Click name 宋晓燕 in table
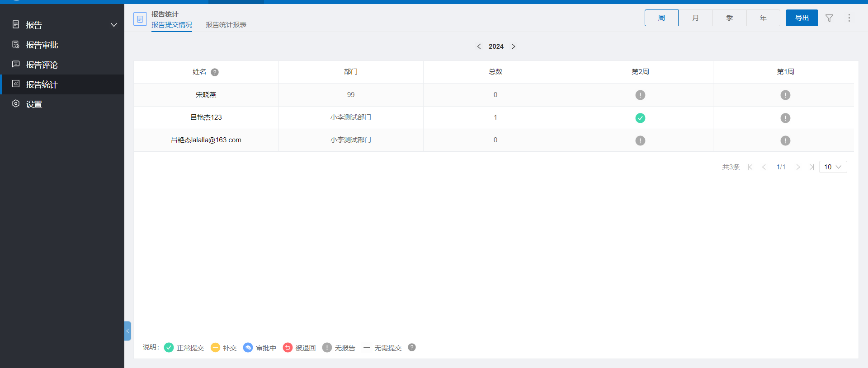The height and width of the screenshot is (368, 868). click(x=206, y=95)
